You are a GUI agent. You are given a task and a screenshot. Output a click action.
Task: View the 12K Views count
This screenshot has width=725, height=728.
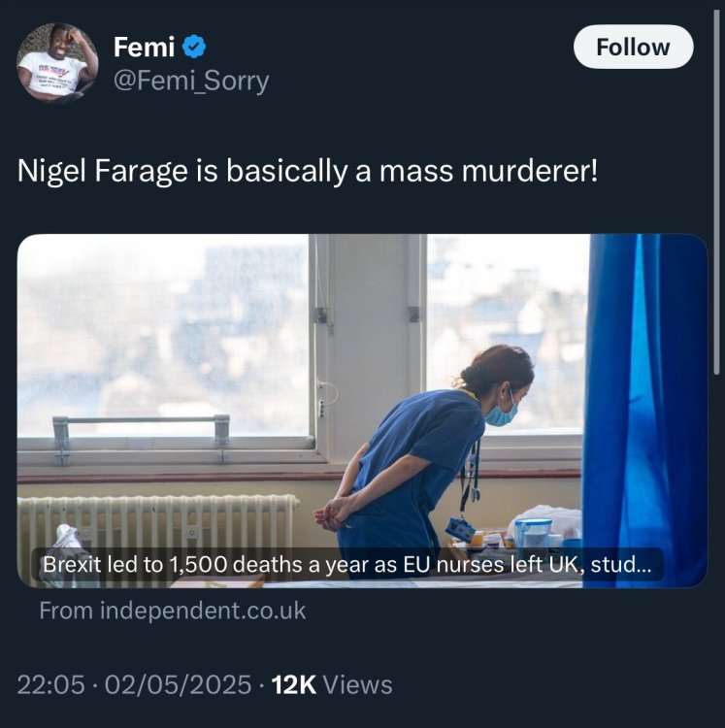(332, 684)
